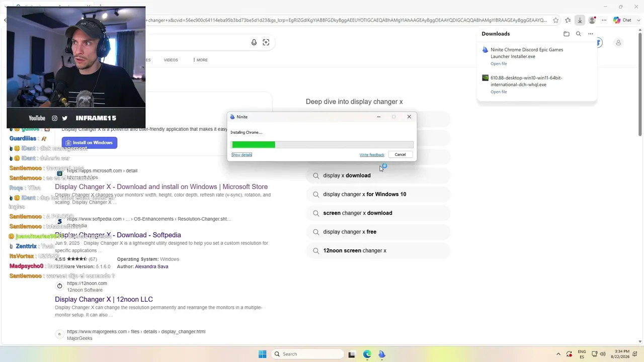This screenshot has width=644, height=362.
Task: Click the NVIDIA driver file icon in Downloads
Action: coord(485,78)
